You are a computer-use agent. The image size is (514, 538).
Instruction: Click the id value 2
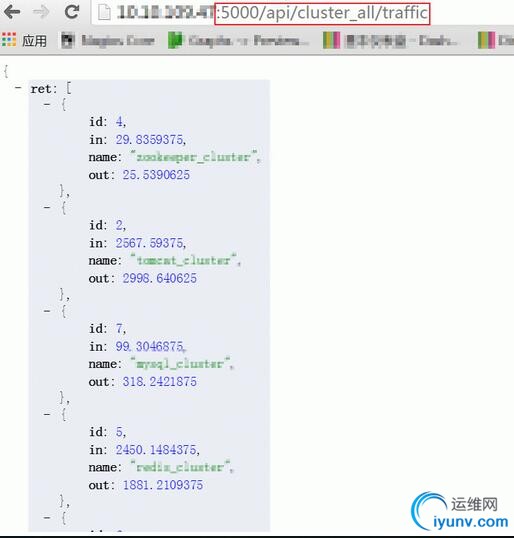119,225
